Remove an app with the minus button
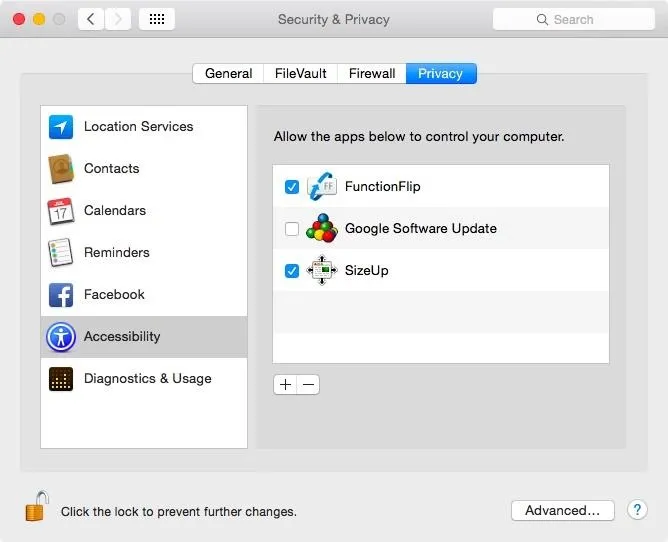This screenshot has width=668, height=542. (x=308, y=384)
